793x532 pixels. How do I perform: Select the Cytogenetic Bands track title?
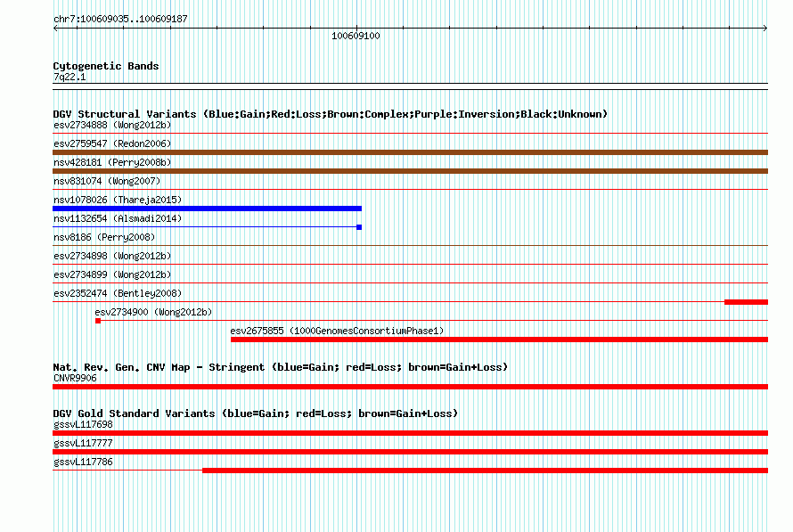tap(106, 66)
